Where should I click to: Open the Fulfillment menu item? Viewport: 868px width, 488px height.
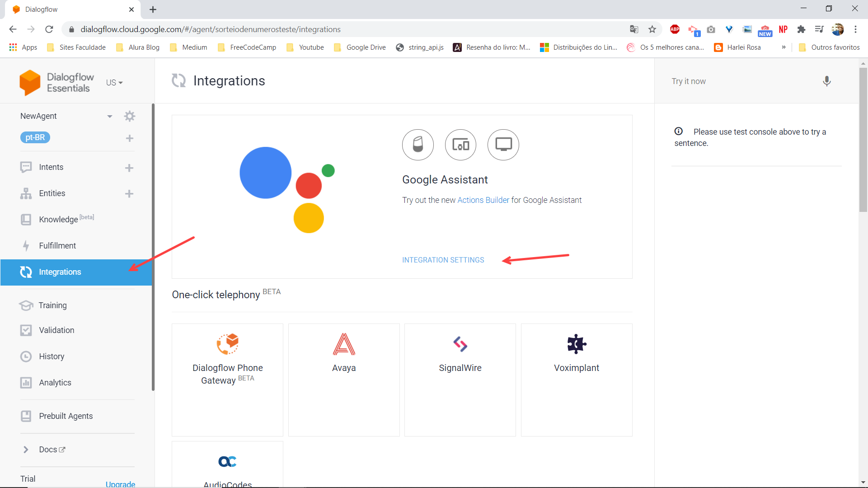pyautogui.click(x=76, y=246)
